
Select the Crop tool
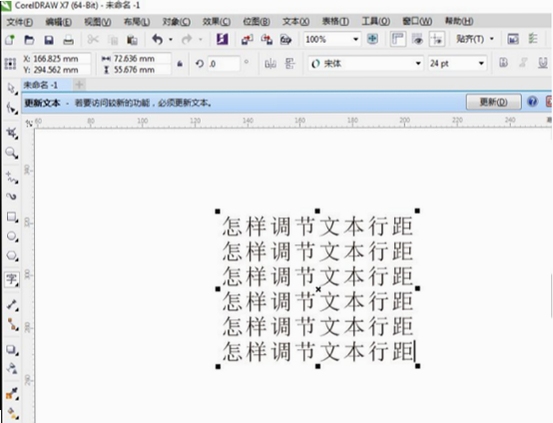pos(11,133)
